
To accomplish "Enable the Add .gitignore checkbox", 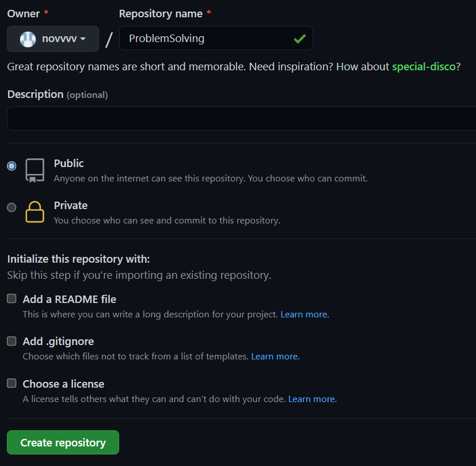I will pos(12,341).
